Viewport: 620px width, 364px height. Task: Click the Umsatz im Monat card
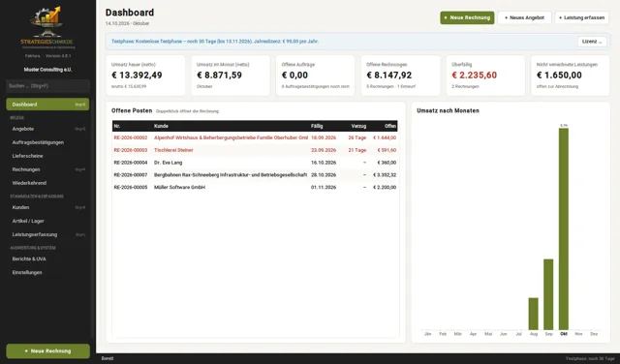click(231, 76)
